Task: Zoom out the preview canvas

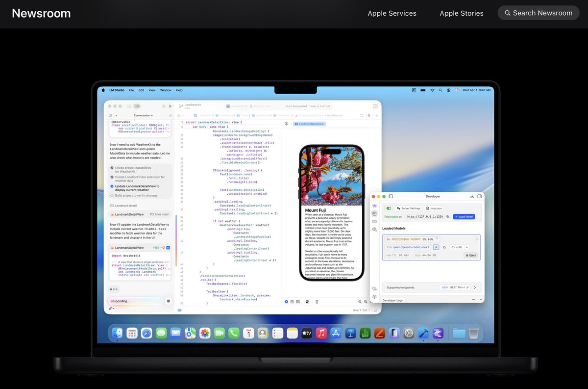Action: (360, 302)
